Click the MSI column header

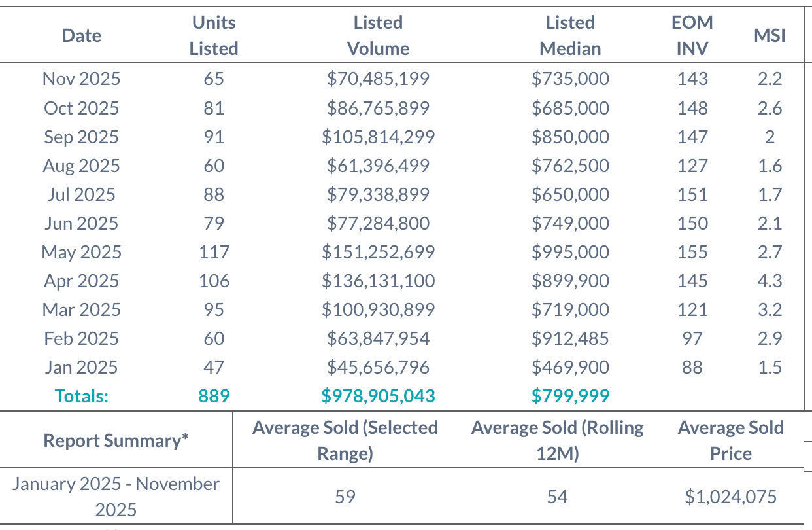(x=770, y=35)
